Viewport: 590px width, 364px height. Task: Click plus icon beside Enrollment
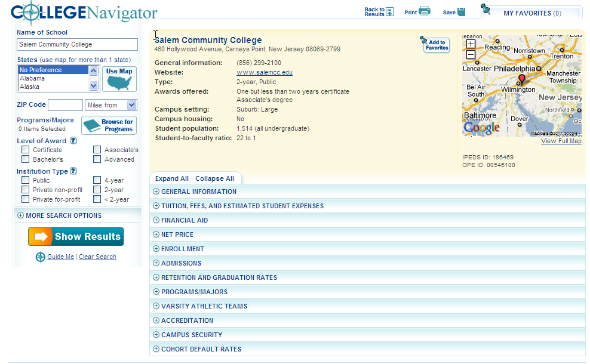coord(156,249)
